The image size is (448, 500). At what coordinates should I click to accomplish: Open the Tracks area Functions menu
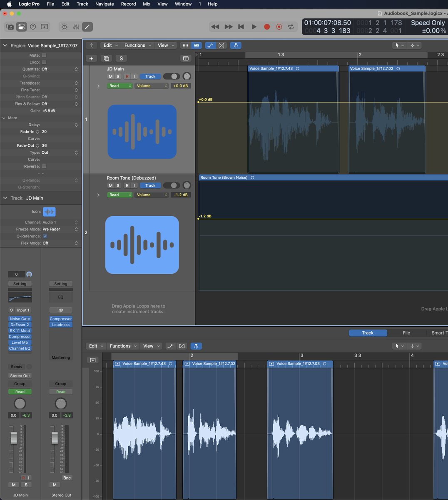[137, 45]
